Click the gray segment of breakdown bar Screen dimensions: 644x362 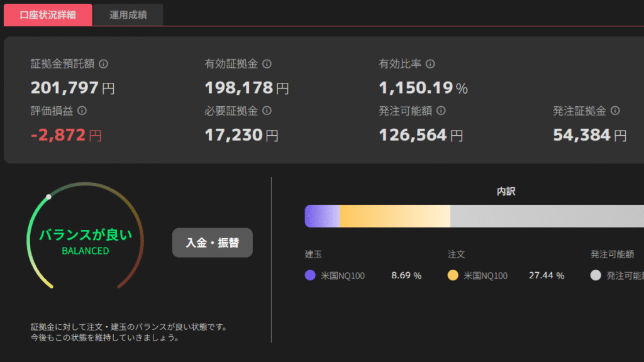coord(547,216)
